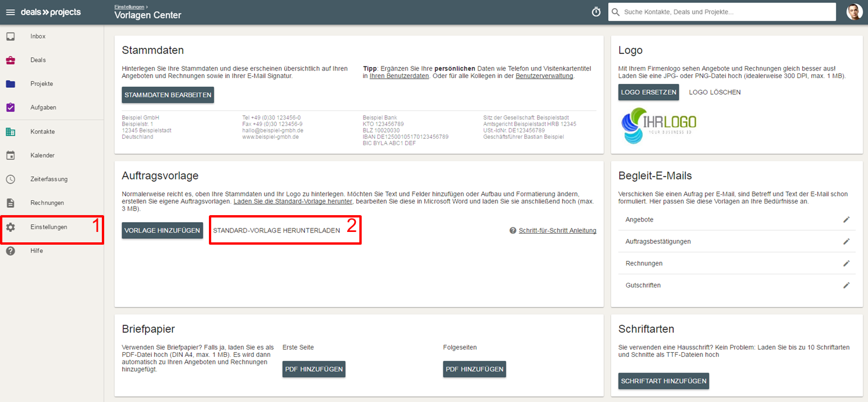Select Projekte in the sidebar

point(42,84)
